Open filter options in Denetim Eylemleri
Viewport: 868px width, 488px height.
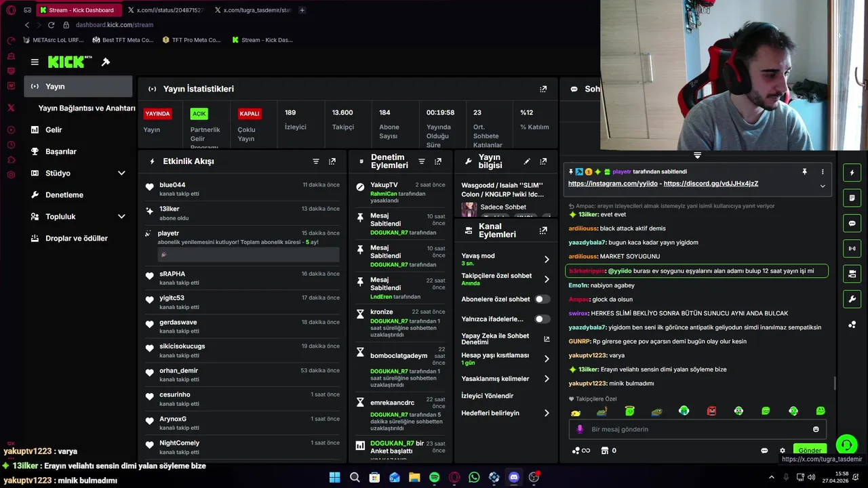(x=422, y=161)
